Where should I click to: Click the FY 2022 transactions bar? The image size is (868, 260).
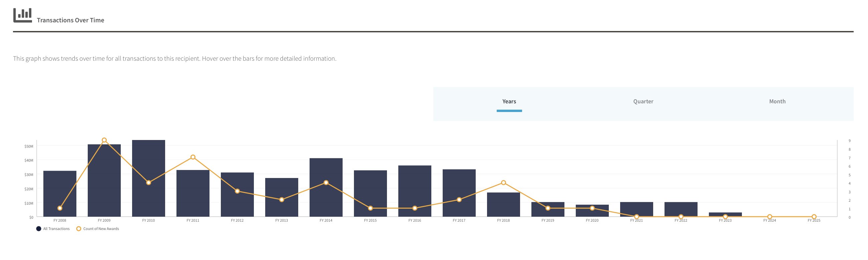[x=681, y=209]
